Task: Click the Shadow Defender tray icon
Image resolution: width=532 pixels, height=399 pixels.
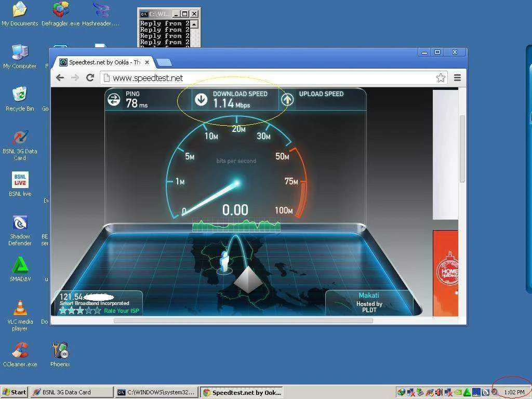Action: click(x=486, y=392)
